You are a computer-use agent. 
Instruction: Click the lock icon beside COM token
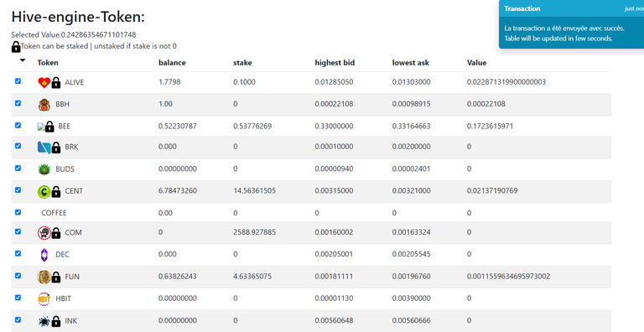coord(56,233)
